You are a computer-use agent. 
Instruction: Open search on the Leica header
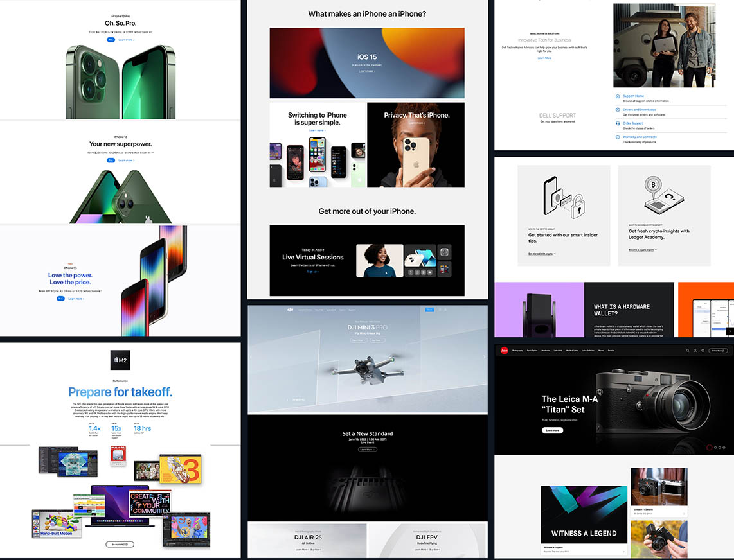[688, 351]
